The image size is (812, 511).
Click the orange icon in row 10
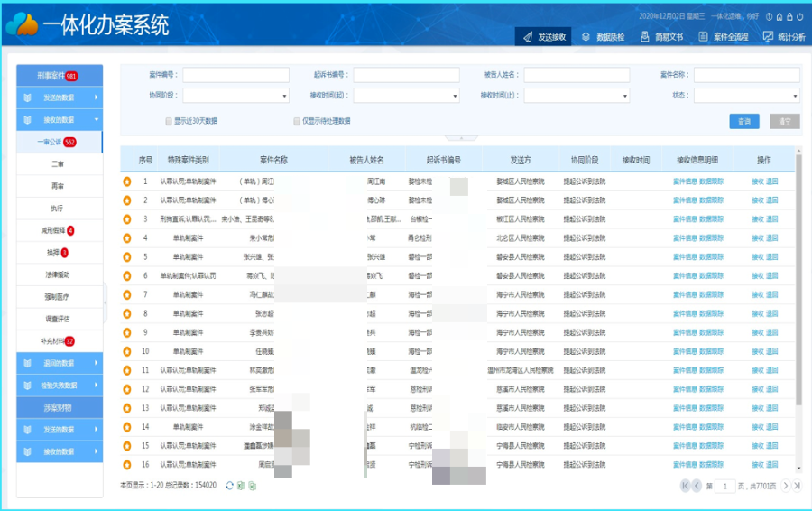pos(127,351)
